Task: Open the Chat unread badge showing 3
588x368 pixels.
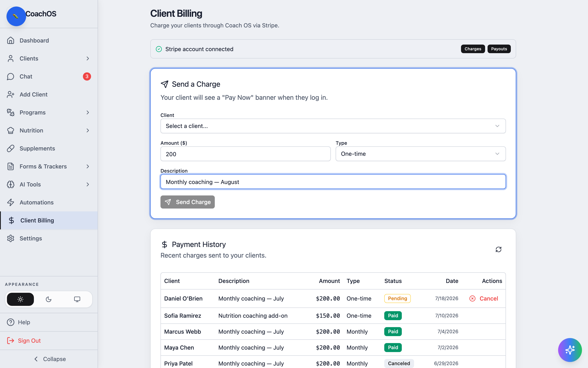Action: [x=87, y=76]
